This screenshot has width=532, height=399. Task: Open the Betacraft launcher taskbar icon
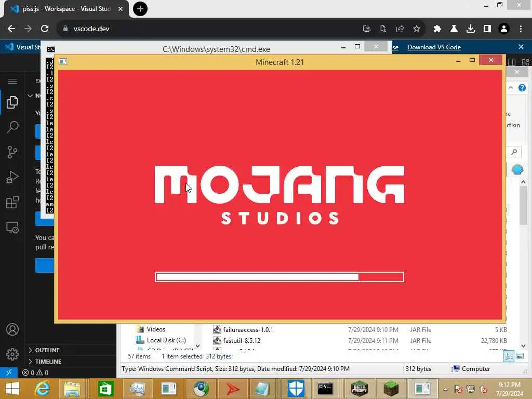tap(360, 389)
